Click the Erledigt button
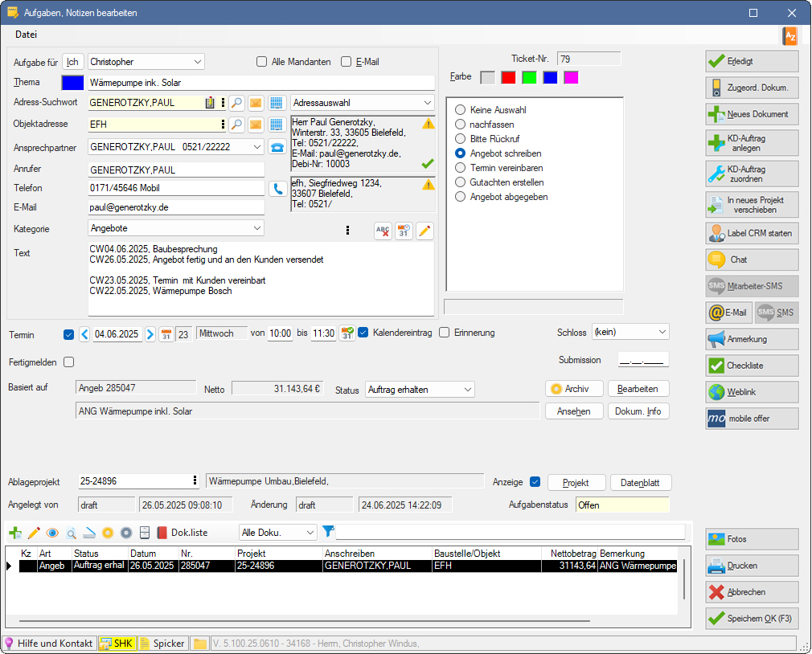 point(752,61)
